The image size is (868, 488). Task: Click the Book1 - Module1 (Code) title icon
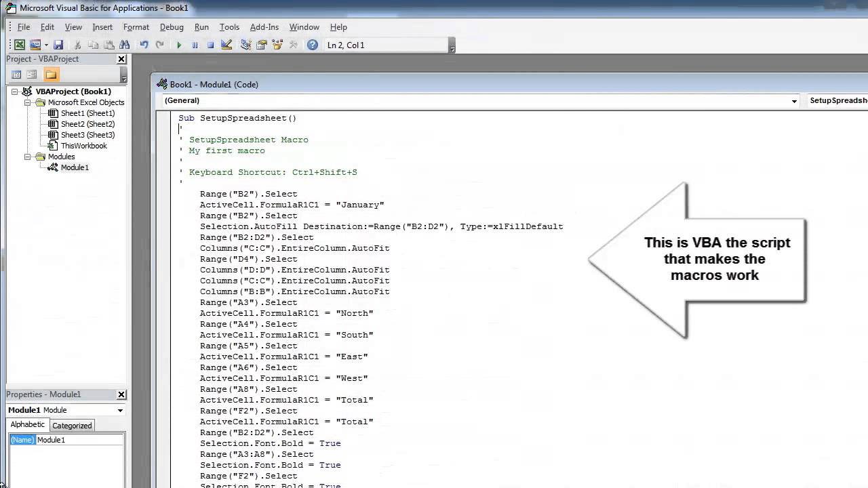click(161, 84)
